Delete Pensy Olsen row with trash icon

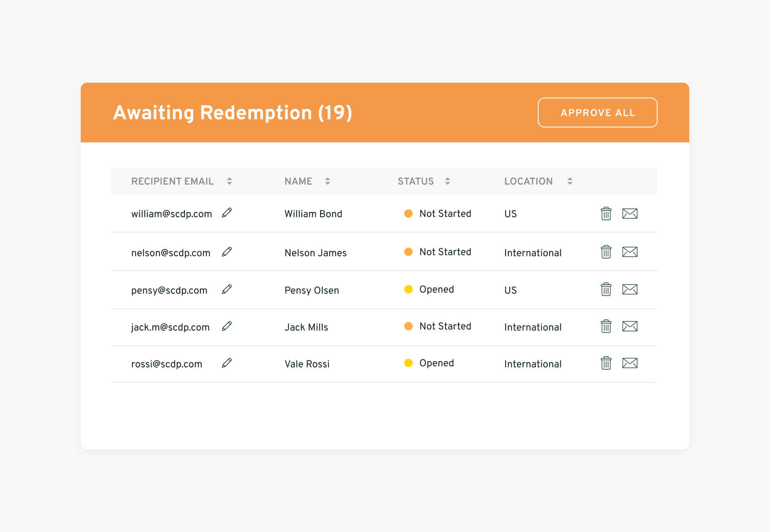pos(606,290)
